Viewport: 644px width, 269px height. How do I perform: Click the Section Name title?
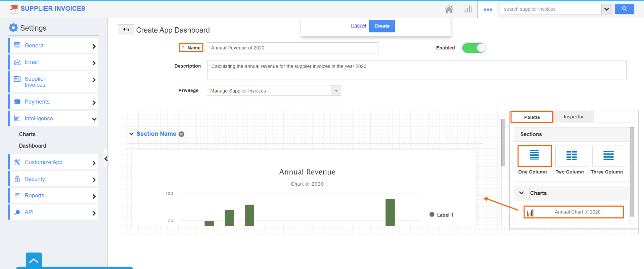(156, 134)
